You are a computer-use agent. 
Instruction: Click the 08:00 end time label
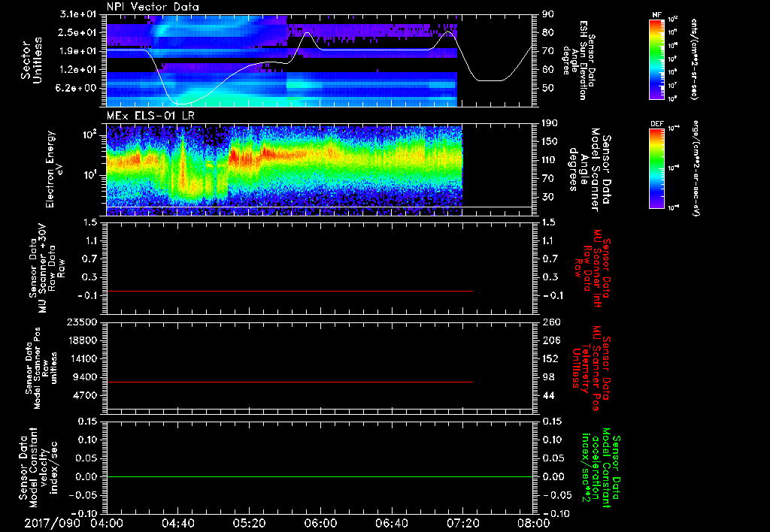(x=533, y=523)
